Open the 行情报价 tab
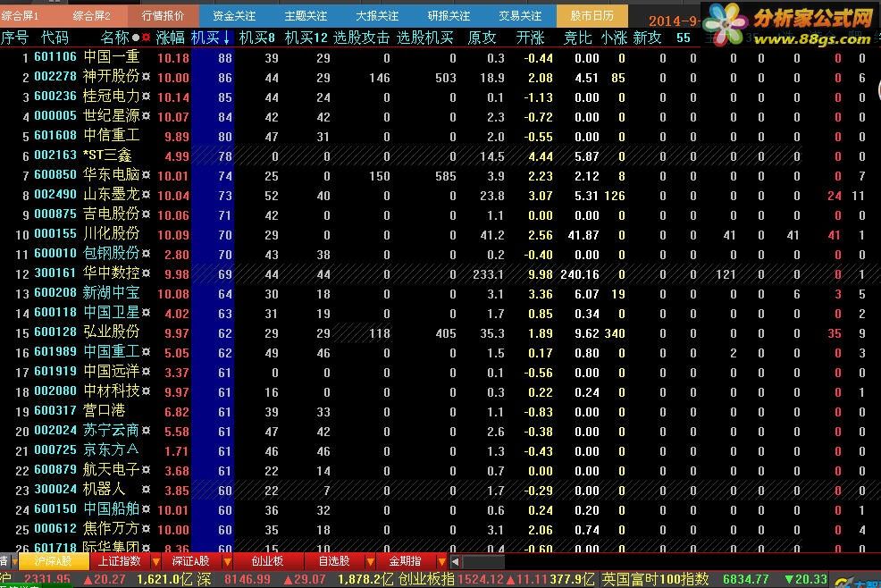 163,16
